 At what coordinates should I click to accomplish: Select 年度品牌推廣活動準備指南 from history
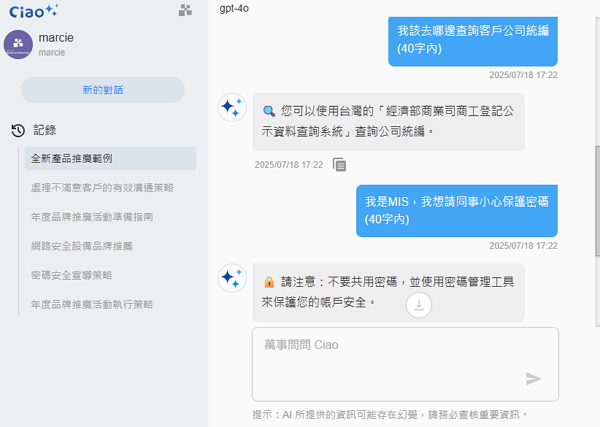coord(92,217)
